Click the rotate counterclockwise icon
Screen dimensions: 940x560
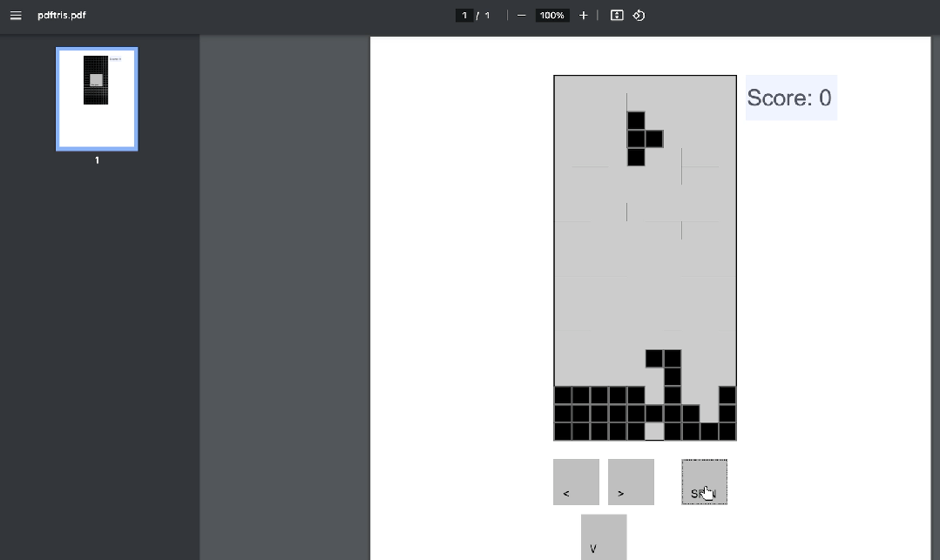pyautogui.click(x=639, y=16)
